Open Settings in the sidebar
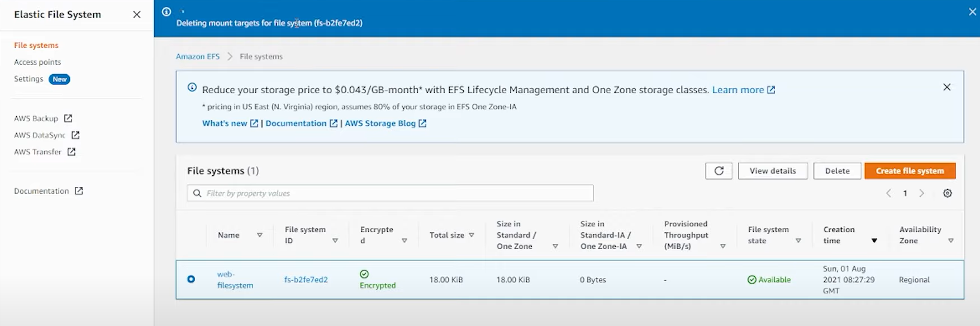Viewport: 980px width, 326px height. tap(28, 79)
